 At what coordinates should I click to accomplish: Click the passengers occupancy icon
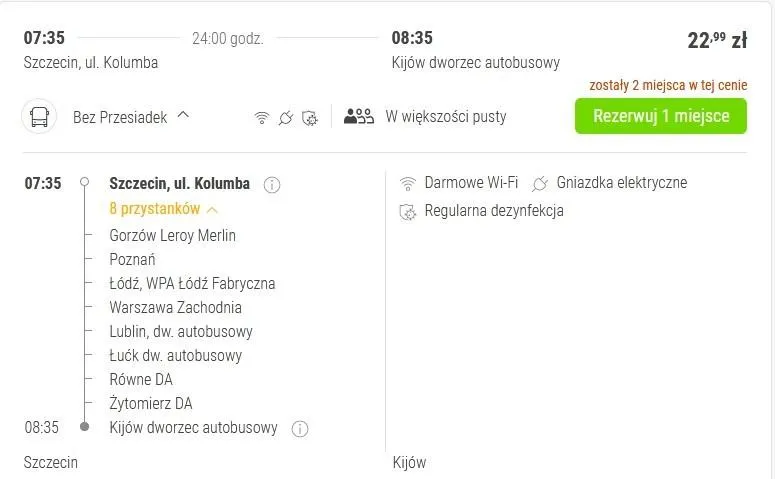[358, 116]
